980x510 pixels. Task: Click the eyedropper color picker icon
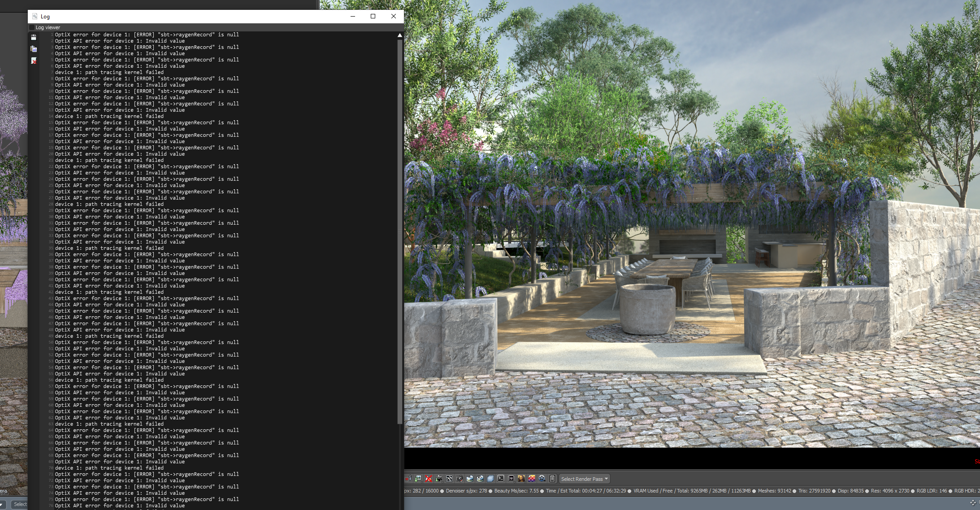pyautogui.click(x=410, y=478)
